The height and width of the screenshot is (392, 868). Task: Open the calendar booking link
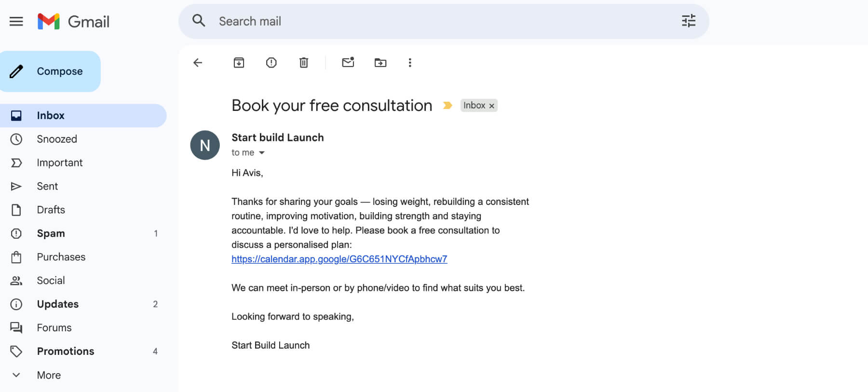click(339, 259)
